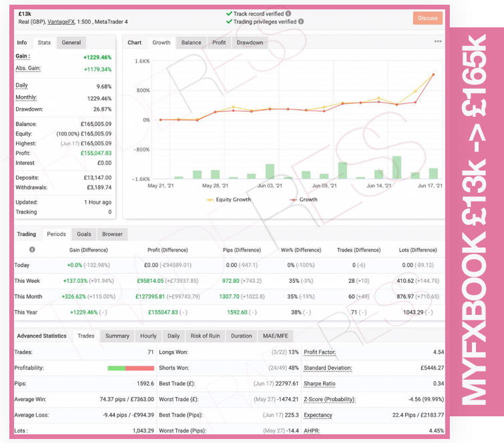This screenshot has height=443, width=504.
Task: Toggle Equity Growth series in chart legend
Action: click(x=228, y=199)
